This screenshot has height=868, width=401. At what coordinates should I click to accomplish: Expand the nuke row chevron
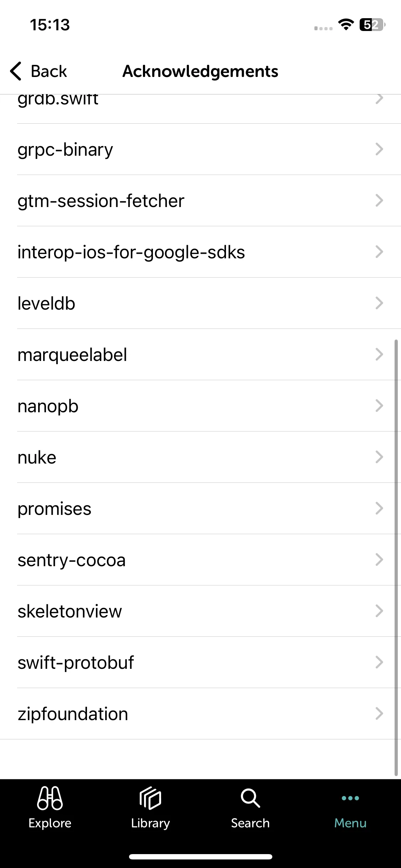[x=379, y=457]
